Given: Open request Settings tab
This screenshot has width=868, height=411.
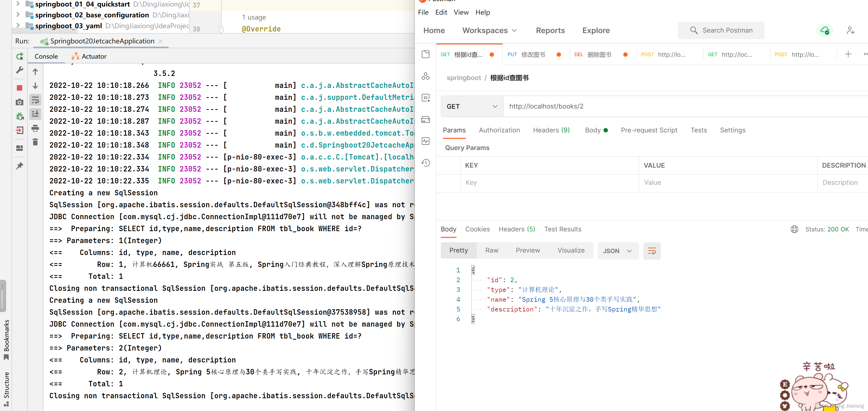Looking at the screenshot, I should click(x=733, y=130).
